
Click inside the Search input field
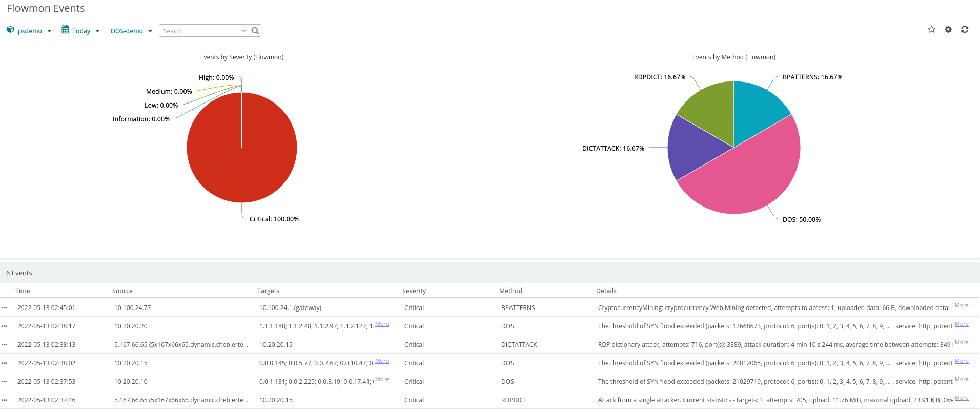click(200, 31)
